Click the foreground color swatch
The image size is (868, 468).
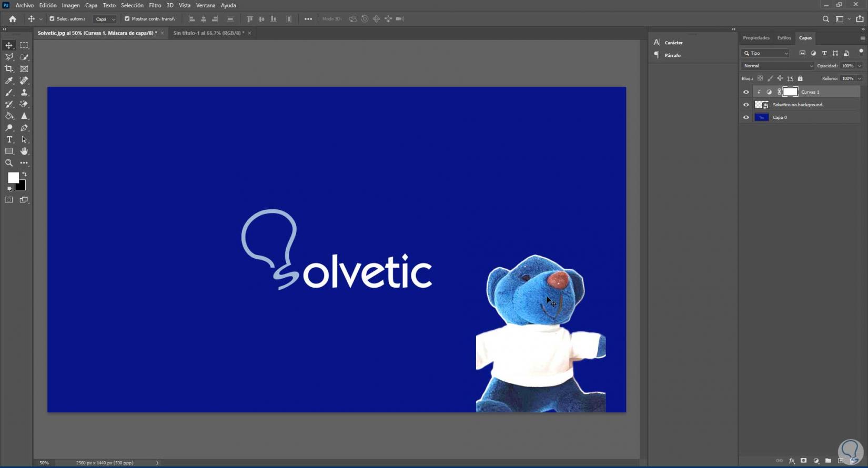[13, 178]
